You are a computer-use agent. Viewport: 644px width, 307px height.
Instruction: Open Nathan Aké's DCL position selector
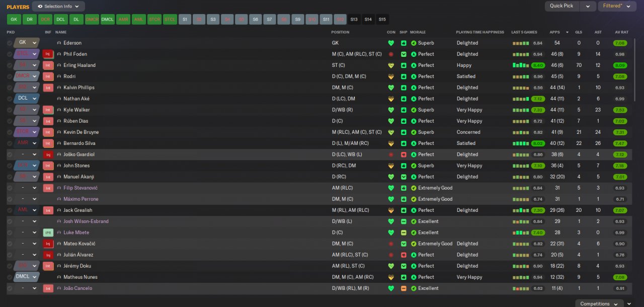tap(27, 99)
